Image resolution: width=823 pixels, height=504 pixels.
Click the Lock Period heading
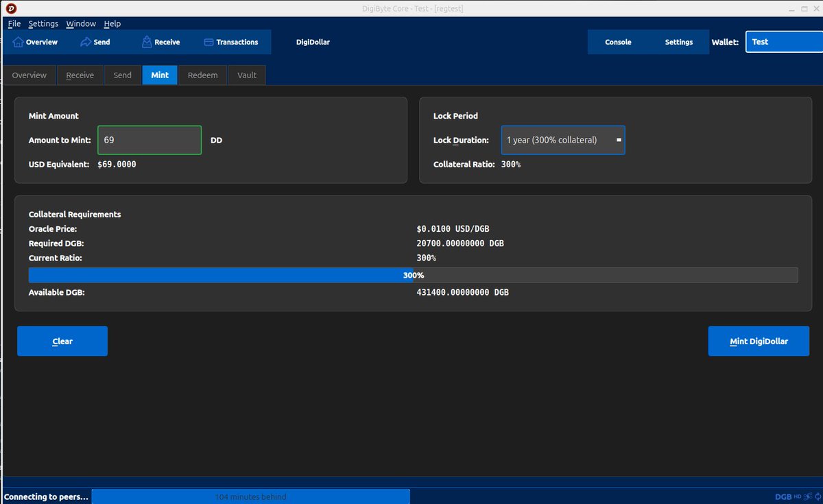[456, 116]
